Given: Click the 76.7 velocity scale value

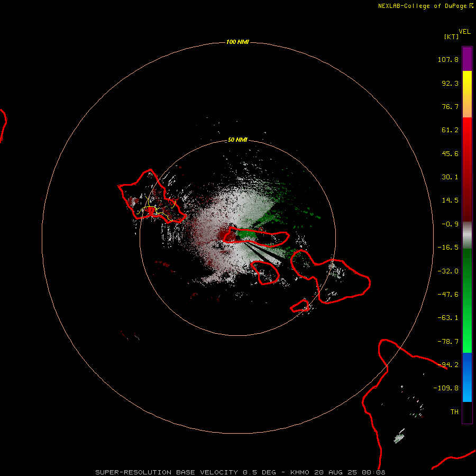Looking at the screenshot, I should [450, 106].
